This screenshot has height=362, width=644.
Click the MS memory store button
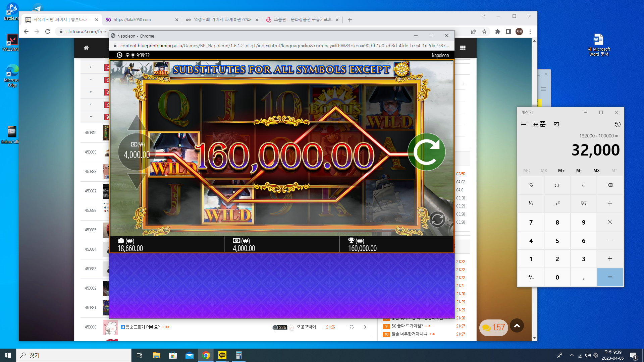(596, 170)
